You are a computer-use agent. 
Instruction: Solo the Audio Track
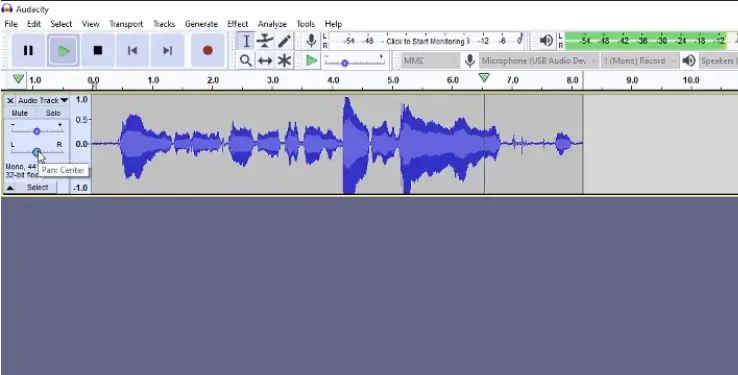pyautogui.click(x=53, y=113)
